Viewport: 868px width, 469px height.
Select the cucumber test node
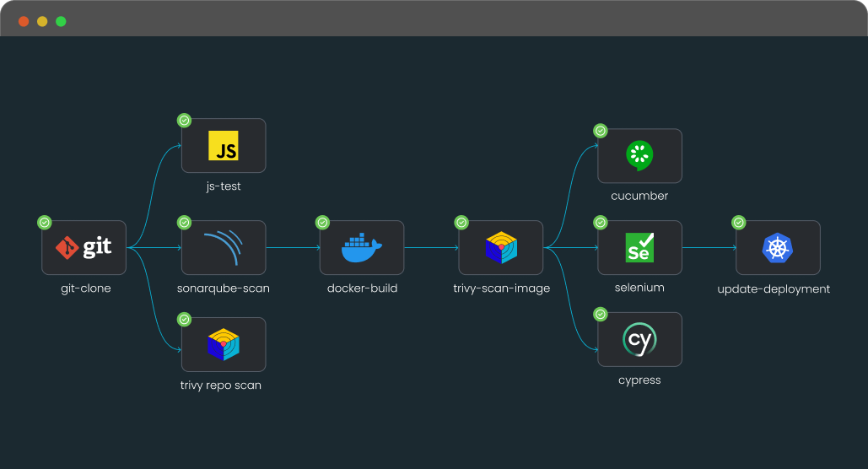[x=639, y=156]
